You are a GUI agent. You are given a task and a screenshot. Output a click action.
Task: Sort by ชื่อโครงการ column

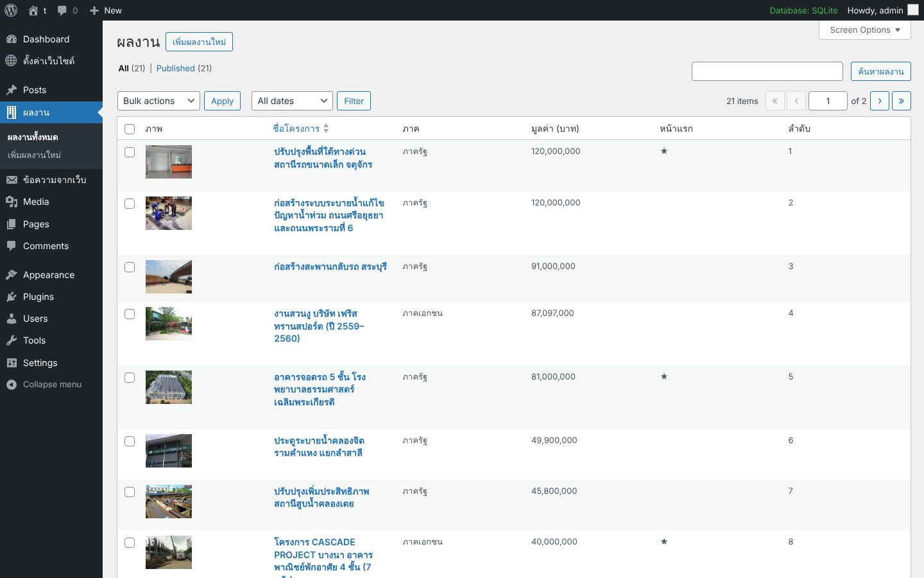pos(301,128)
